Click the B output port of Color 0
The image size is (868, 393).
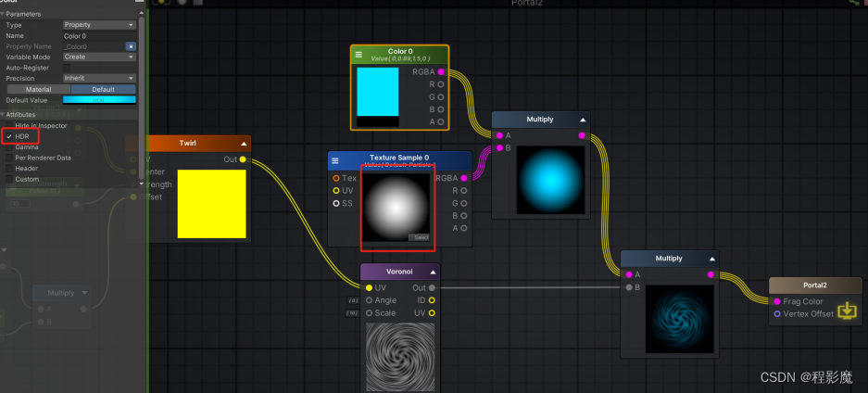tap(441, 109)
